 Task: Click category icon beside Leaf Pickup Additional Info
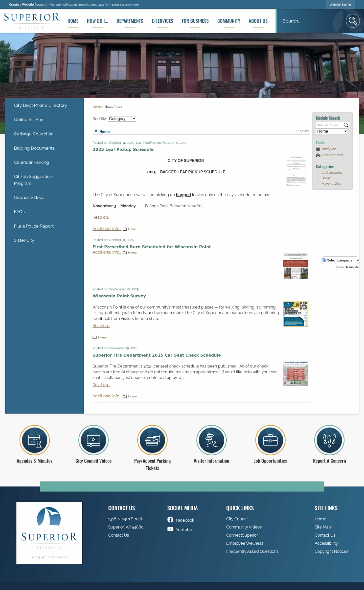(x=125, y=229)
